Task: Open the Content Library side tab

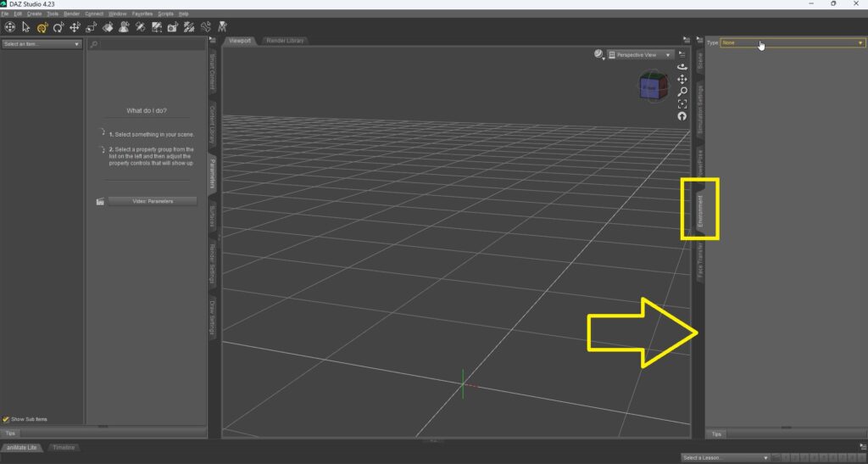Action: click(212, 125)
